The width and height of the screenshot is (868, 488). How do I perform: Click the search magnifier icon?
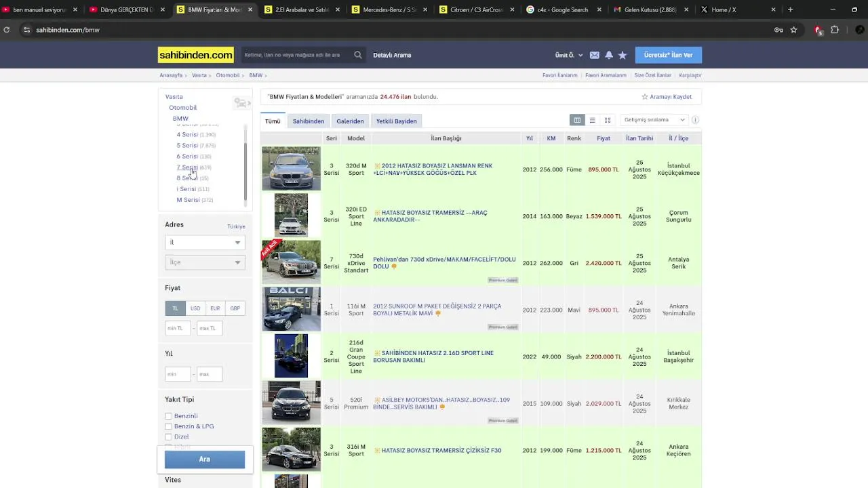point(357,55)
